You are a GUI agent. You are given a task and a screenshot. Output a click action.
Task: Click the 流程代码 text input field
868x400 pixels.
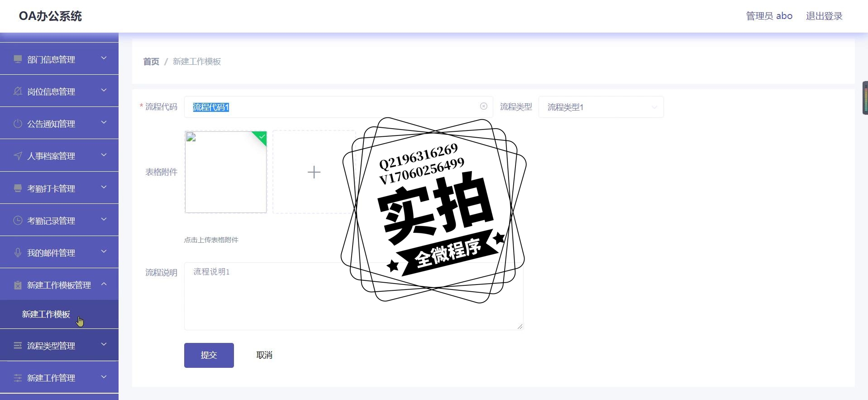click(x=339, y=107)
